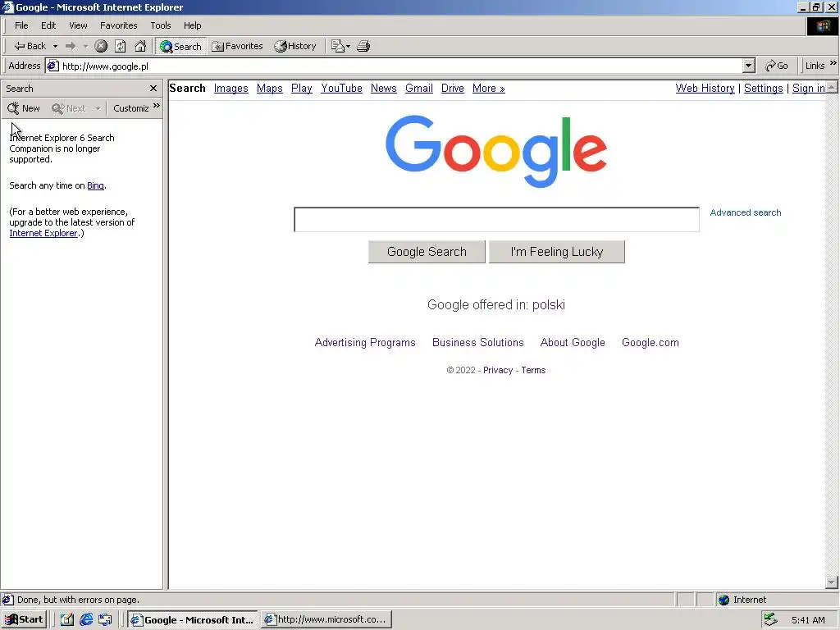Image resolution: width=840 pixels, height=630 pixels.
Task: Click the Sign in link
Action: 808,89
